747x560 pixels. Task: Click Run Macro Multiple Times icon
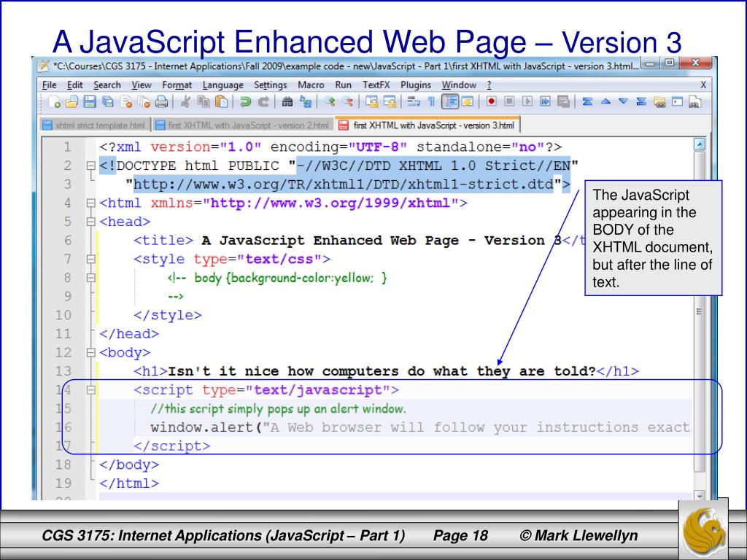tap(545, 101)
